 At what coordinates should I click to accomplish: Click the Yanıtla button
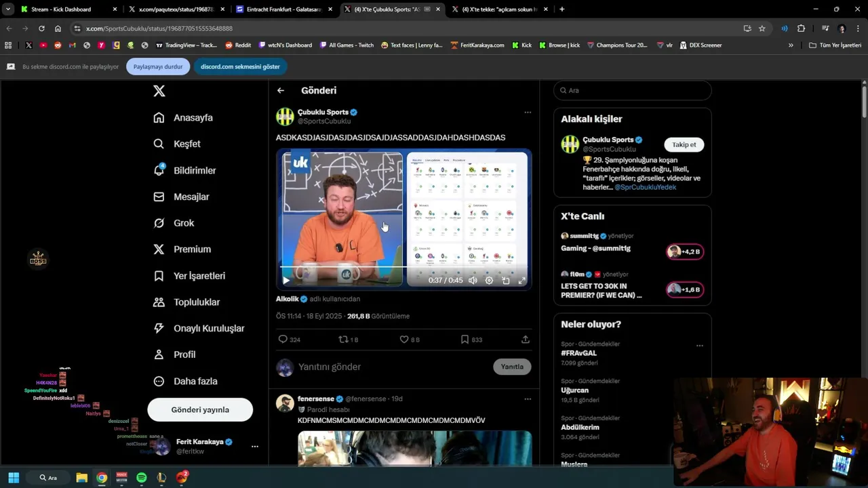pyautogui.click(x=512, y=367)
